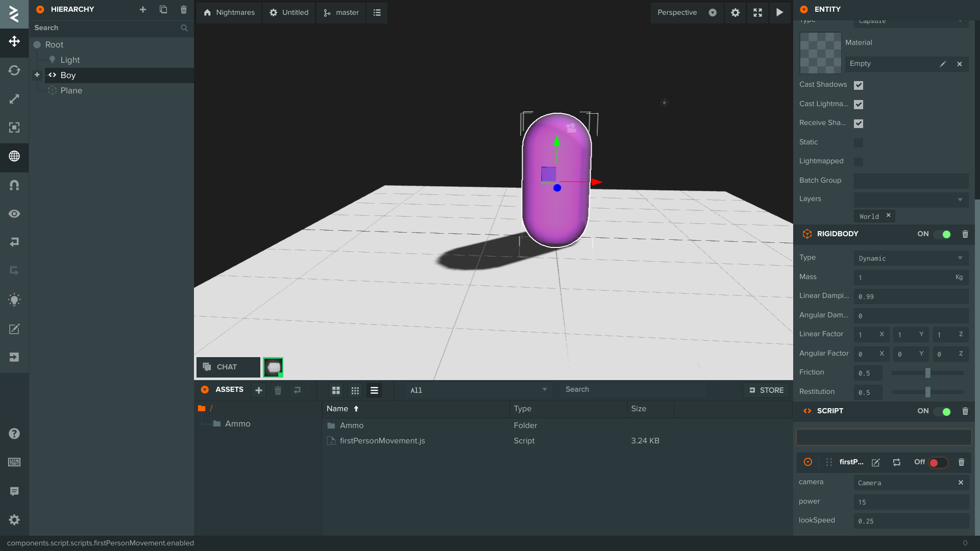Open the Bake lightmap bulb icon
Image resolution: width=980 pixels, height=551 pixels.
[14, 300]
